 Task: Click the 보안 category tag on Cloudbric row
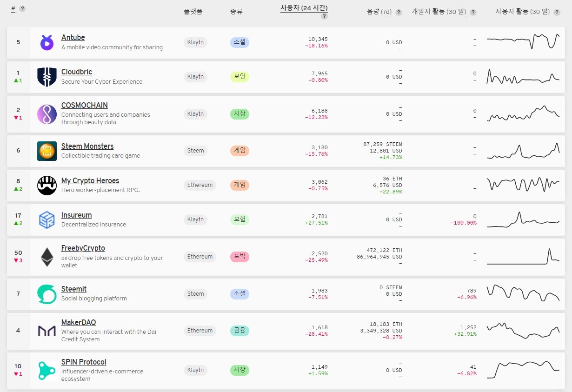[239, 77]
